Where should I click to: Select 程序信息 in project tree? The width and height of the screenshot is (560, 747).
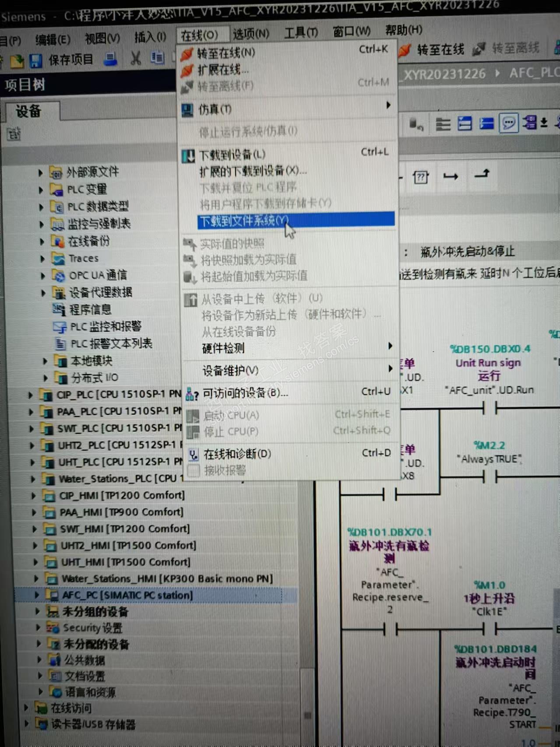pos(90,310)
